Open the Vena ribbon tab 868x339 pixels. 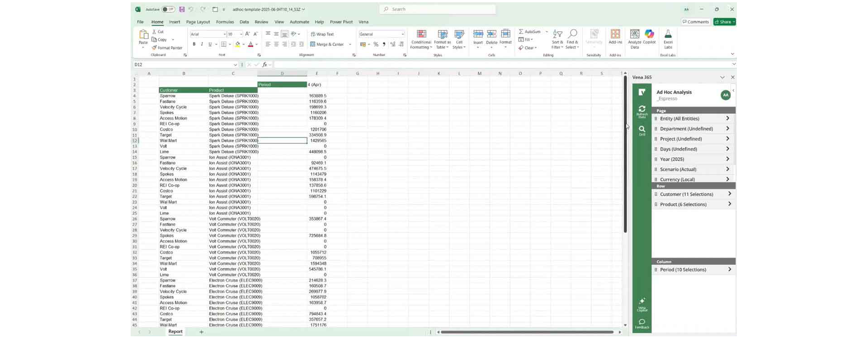click(x=363, y=22)
